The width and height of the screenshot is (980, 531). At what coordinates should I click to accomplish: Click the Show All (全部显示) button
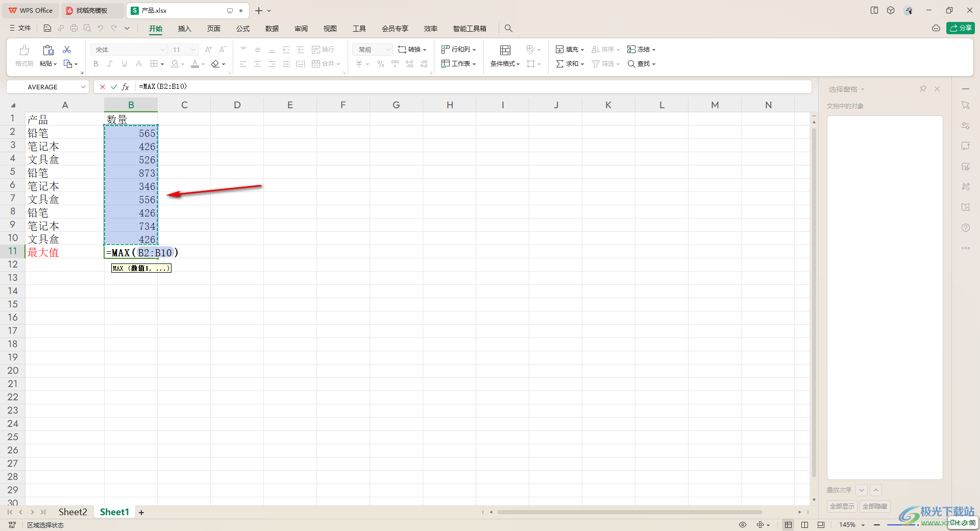842,506
